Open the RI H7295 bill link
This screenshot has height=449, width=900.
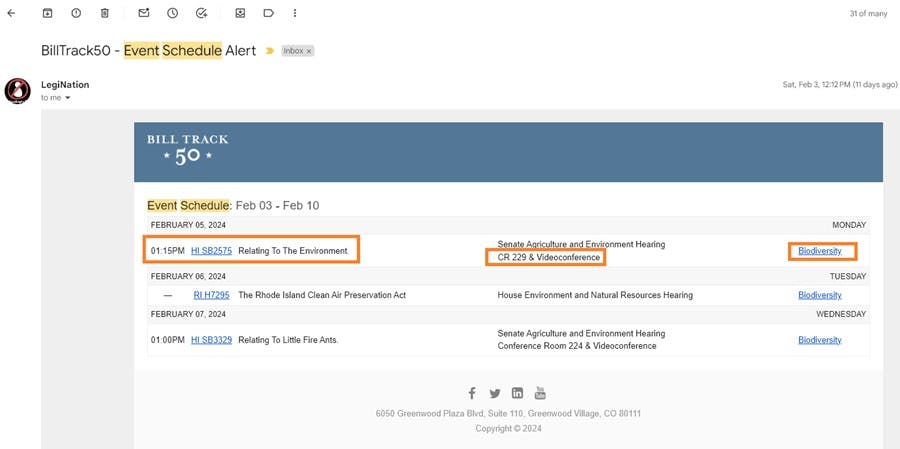[211, 295]
